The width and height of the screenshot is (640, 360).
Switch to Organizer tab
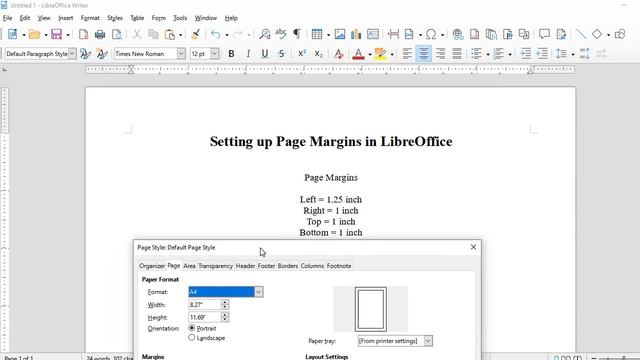pyautogui.click(x=152, y=266)
